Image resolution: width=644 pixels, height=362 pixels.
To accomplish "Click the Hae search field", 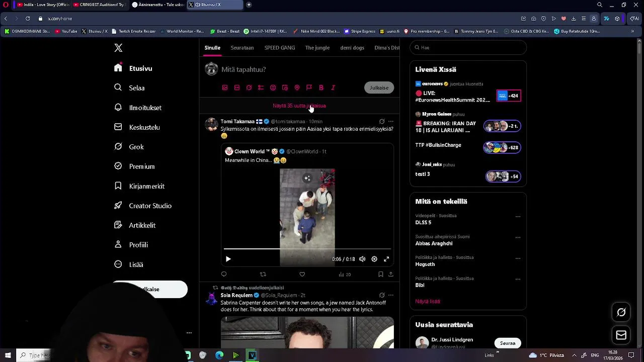I will point(468,47).
